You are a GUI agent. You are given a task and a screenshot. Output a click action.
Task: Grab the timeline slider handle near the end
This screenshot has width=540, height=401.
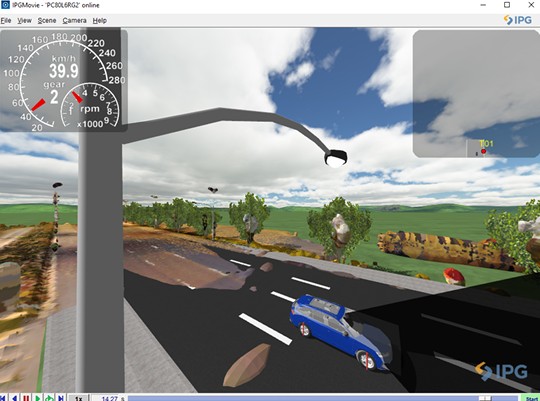click(x=485, y=398)
